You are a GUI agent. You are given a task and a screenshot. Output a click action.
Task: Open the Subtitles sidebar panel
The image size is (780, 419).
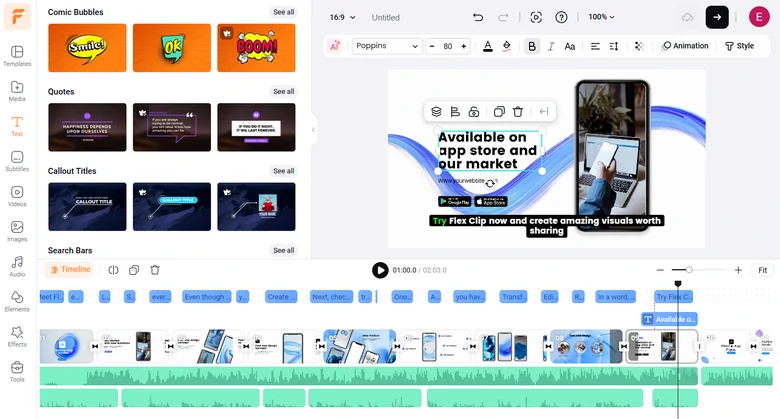point(17,161)
